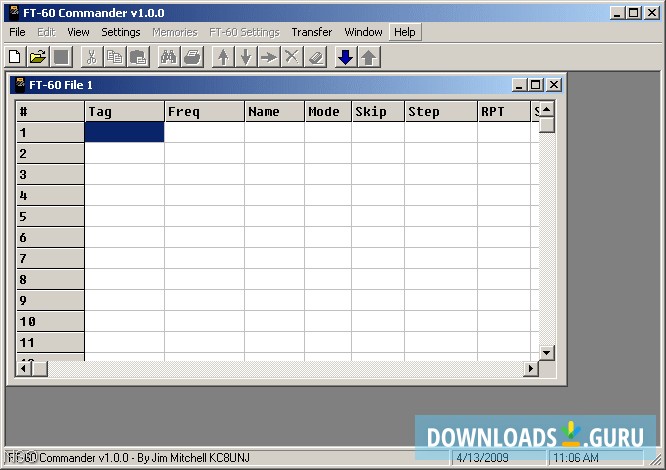Click the FT-60 Commander title bar icon

(14, 13)
